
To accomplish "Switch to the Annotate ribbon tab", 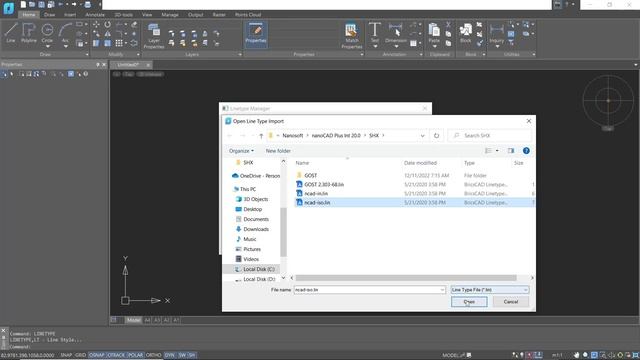I will (x=95, y=15).
